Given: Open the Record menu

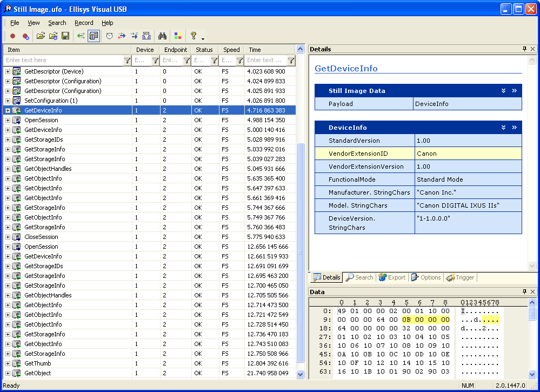Looking at the screenshot, I should pos(84,23).
